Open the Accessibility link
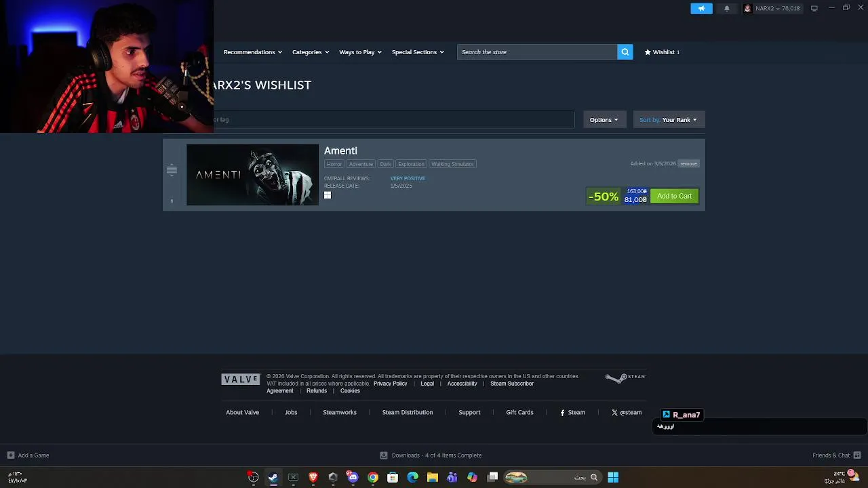 [x=462, y=384]
